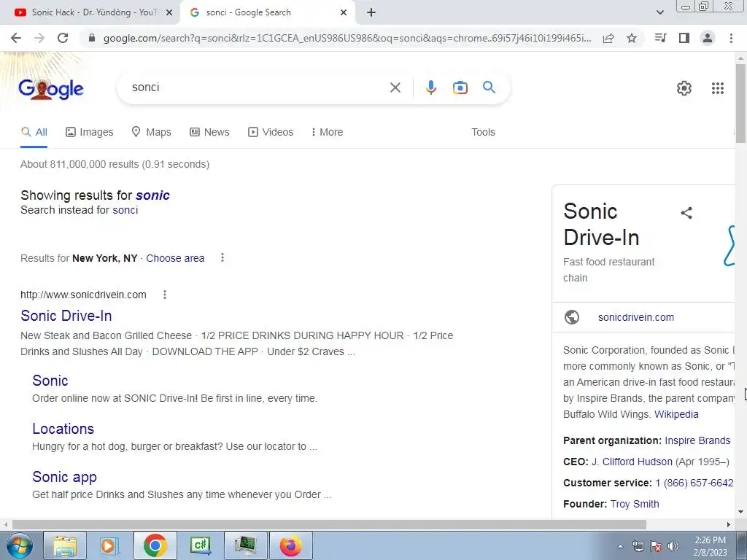Share Sonic Drive-In knowledge panel

686,213
